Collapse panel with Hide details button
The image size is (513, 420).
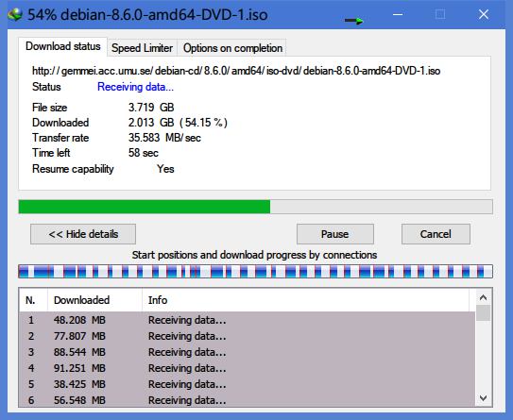83,234
